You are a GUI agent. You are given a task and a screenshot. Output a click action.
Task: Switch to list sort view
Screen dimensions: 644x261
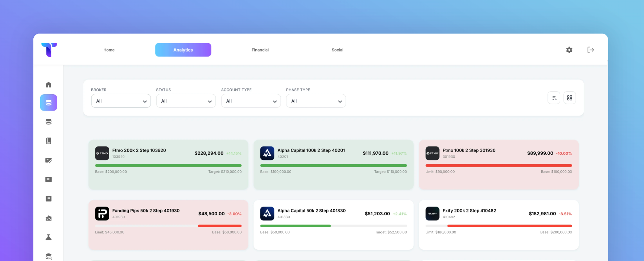554,98
